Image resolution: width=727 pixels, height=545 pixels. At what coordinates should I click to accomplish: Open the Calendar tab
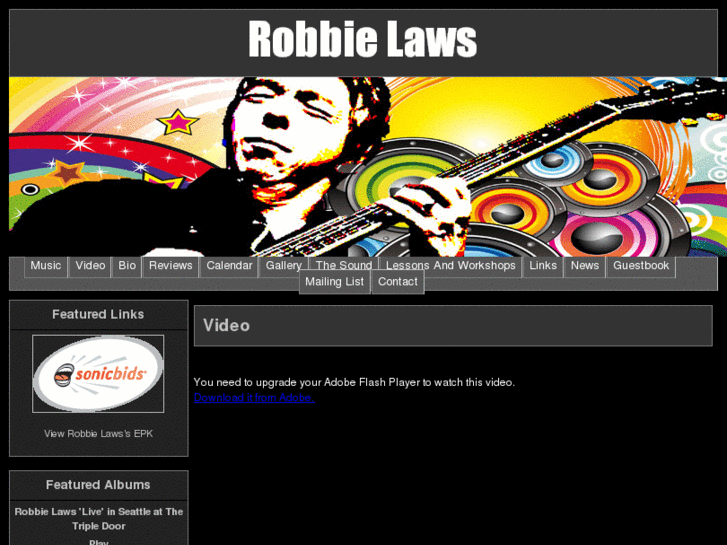coord(229,266)
